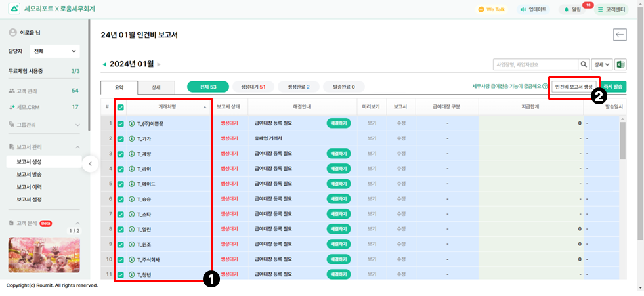Go to previous month with left arrow
Screen dimensions: 644x296
coord(104,64)
